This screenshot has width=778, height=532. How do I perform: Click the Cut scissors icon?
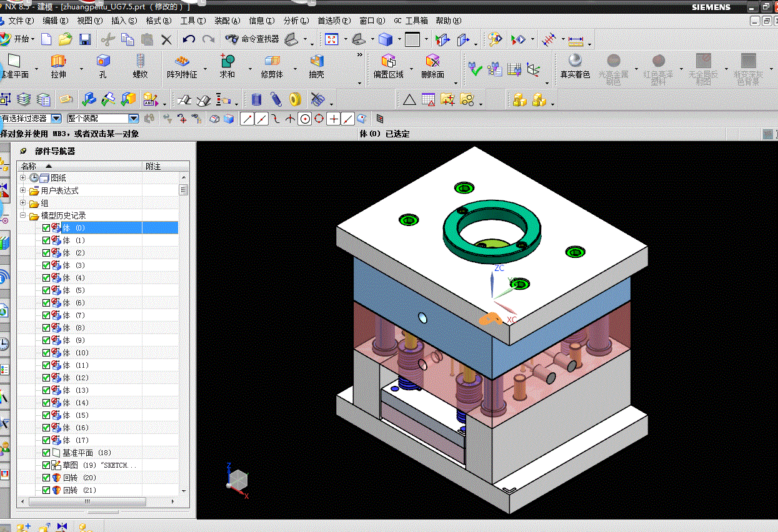(107, 39)
